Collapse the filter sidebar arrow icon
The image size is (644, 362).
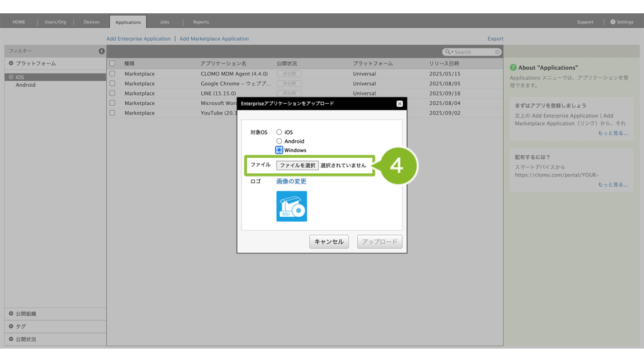click(x=102, y=51)
